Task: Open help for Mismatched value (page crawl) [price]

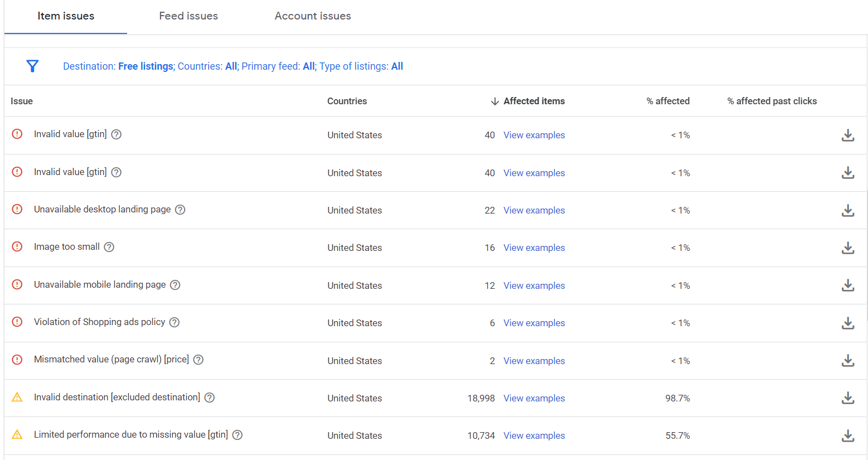Action: [x=198, y=360]
